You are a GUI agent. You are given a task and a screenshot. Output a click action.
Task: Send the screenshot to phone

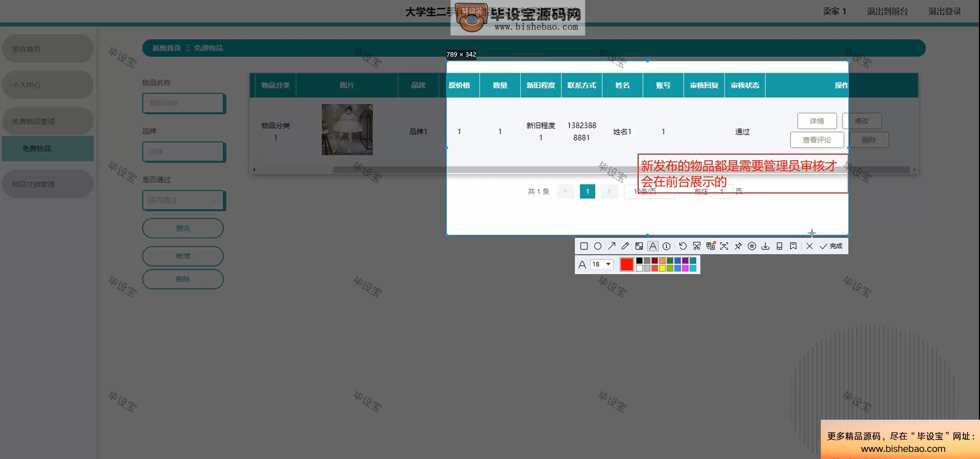[779, 246]
